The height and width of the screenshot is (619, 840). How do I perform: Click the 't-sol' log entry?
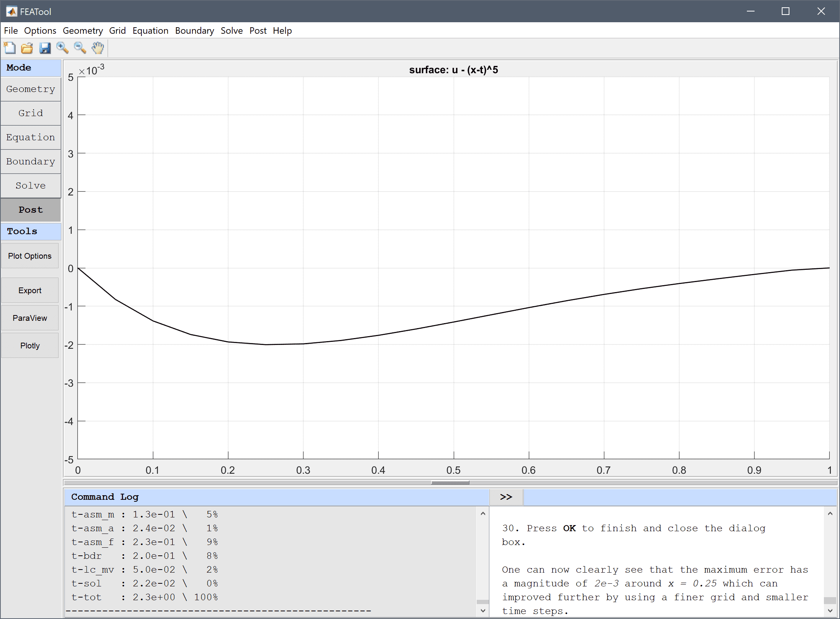pos(144,583)
